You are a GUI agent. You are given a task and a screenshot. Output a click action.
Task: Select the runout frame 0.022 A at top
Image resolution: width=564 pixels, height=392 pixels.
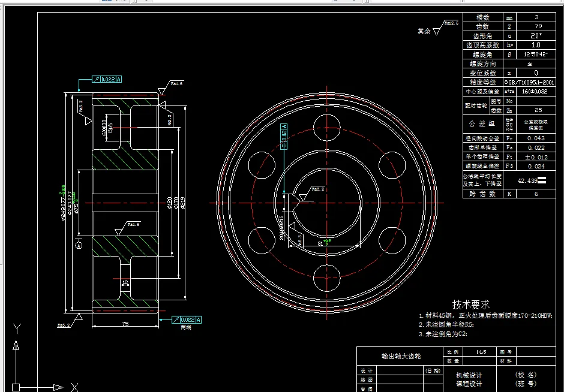pos(107,79)
